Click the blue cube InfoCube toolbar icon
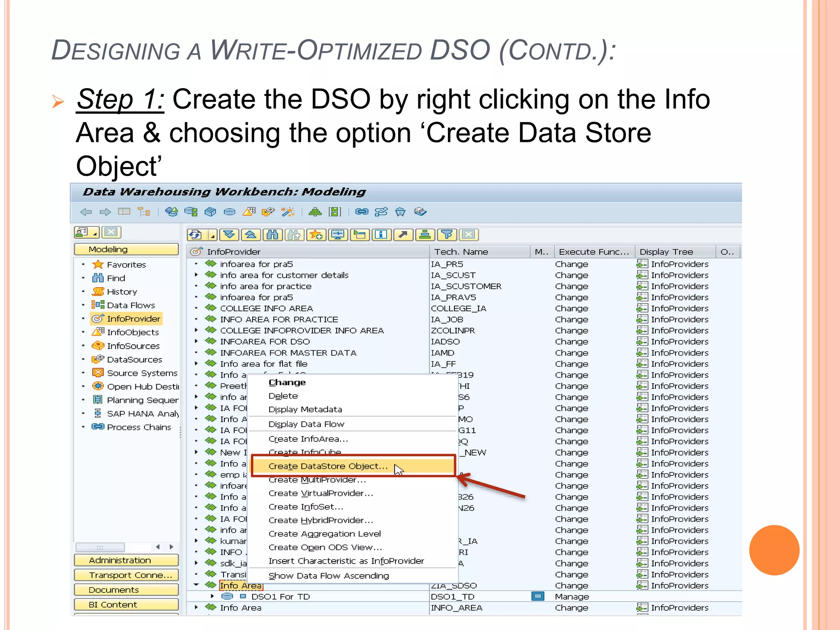 point(210,212)
